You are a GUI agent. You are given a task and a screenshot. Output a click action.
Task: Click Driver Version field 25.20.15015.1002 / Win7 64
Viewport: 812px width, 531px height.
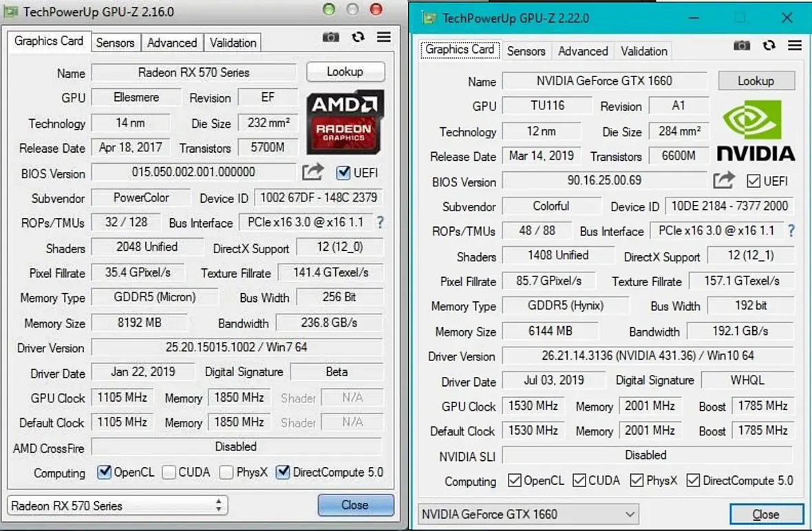(x=237, y=347)
